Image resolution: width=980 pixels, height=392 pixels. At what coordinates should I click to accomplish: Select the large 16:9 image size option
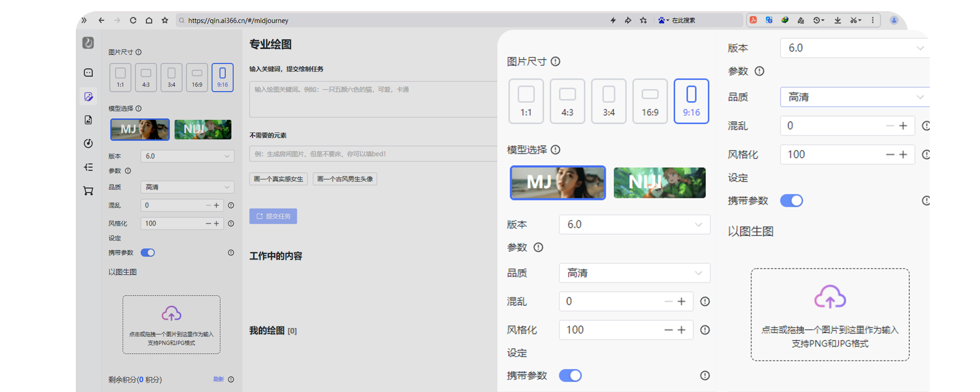pyautogui.click(x=650, y=101)
